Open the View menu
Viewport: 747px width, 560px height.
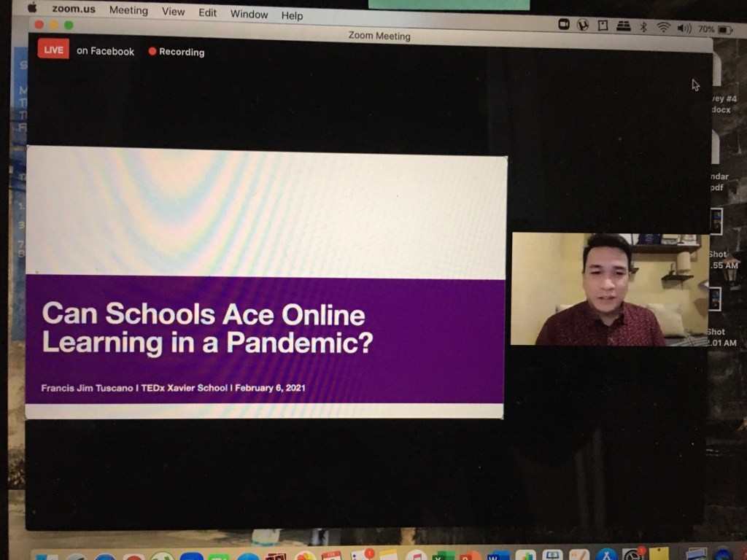click(x=173, y=12)
